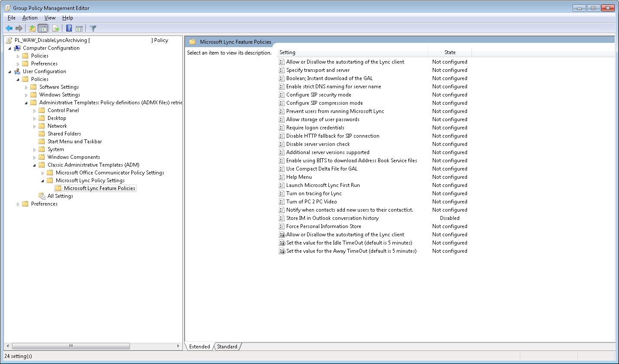The width and height of the screenshot is (619, 364).
Task: Toggle Show/Hide Console Tree toolbar icon
Action: click(x=42, y=29)
